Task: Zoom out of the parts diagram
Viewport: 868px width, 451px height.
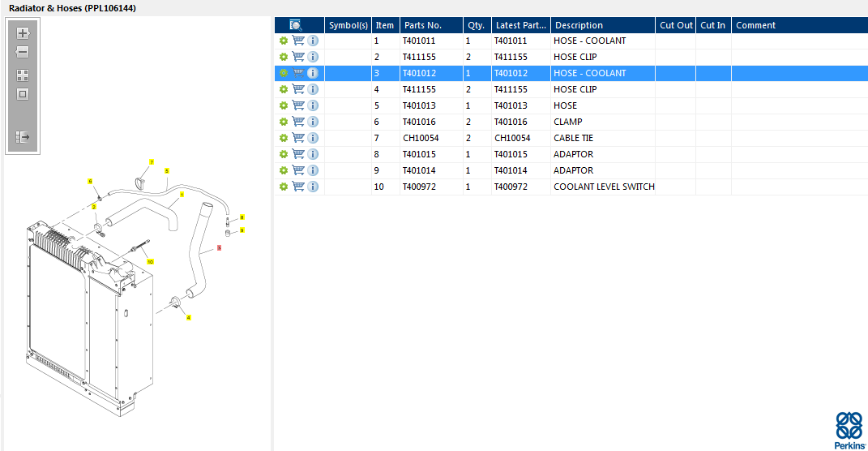Action: [23, 53]
